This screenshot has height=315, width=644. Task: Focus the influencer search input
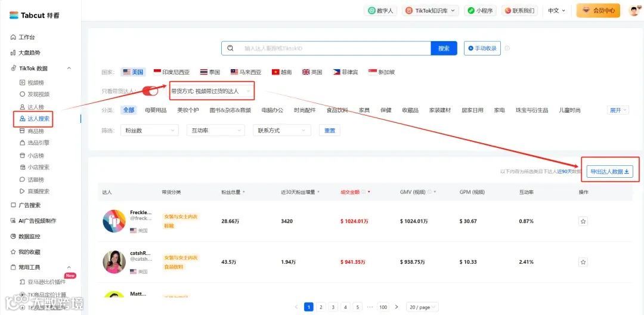(326, 48)
